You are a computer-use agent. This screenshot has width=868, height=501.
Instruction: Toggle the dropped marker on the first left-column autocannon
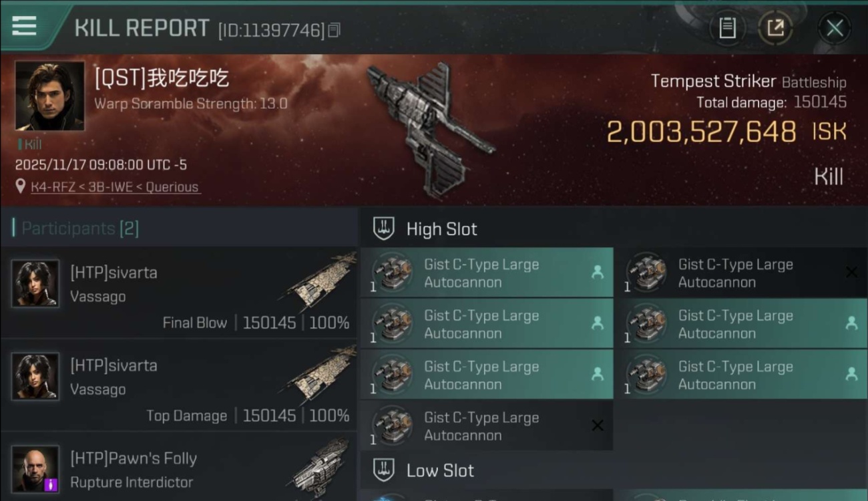coord(598,272)
